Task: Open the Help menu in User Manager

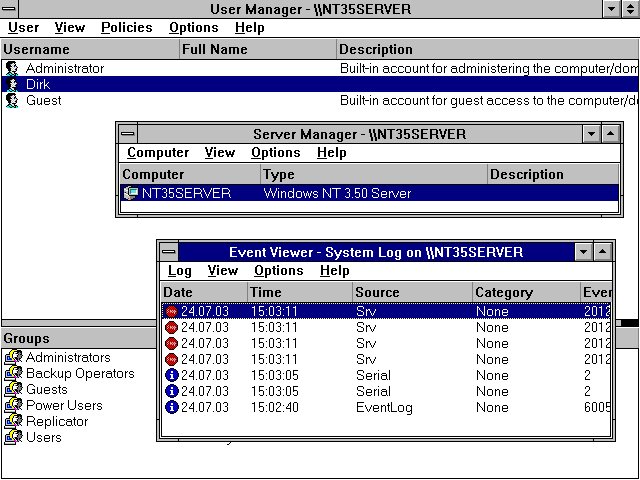Action: (x=249, y=28)
